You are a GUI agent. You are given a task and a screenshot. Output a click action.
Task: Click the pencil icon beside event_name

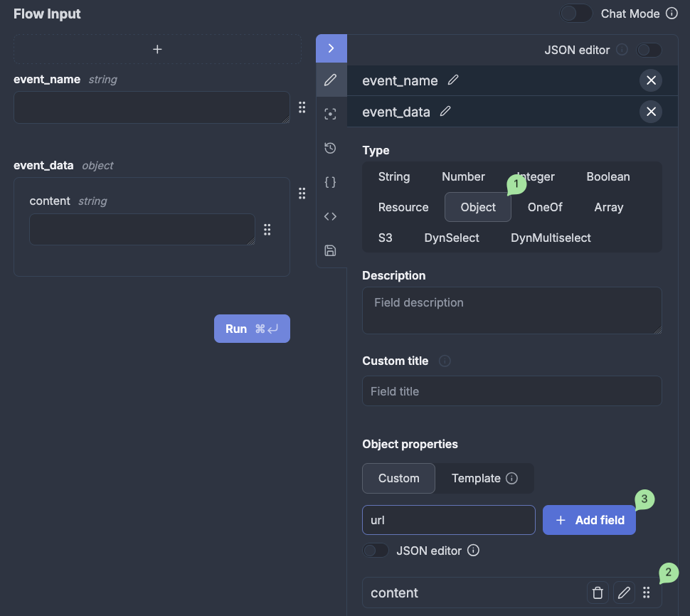tap(453, 80)
